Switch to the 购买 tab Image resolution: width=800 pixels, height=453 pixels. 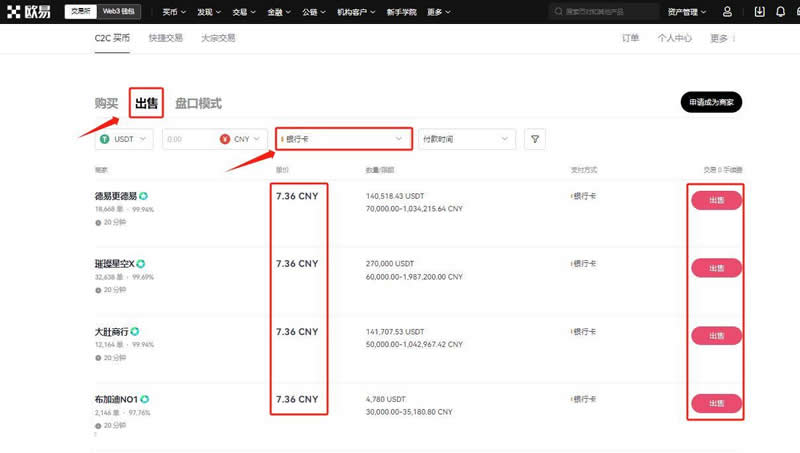(x=106, y=103)
